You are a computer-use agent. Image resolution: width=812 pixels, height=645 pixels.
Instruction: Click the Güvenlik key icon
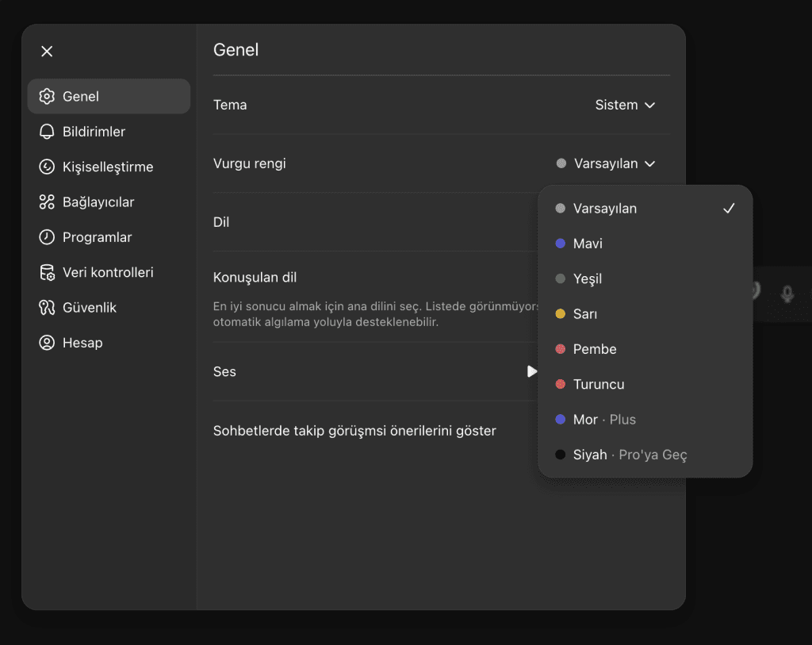point(47,308)
